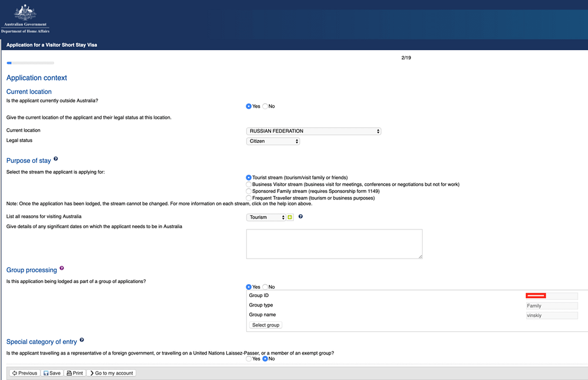
Task: Click Go to my account button
Action: [111, 373]
